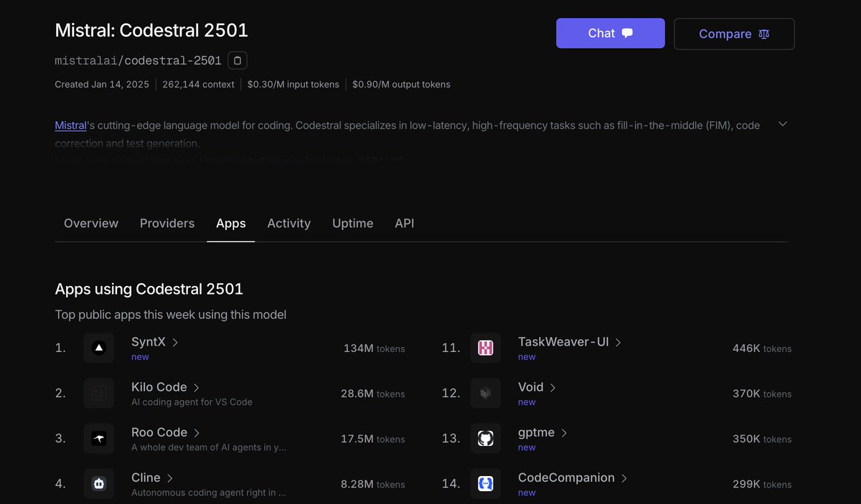The image size is (861, 504).
Task: Click 'AI coding agent for VS Code' description
Action: [x=192, y=402]
